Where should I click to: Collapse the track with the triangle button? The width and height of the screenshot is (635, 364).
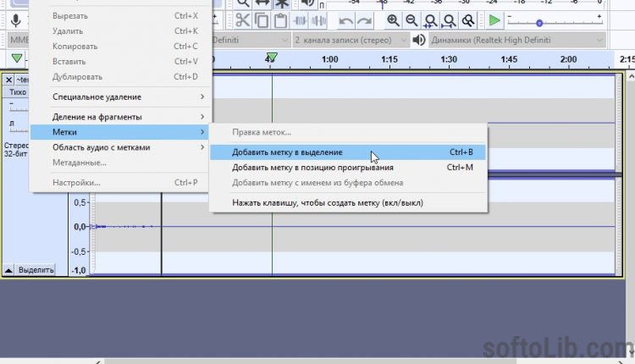tap(8, 270)
